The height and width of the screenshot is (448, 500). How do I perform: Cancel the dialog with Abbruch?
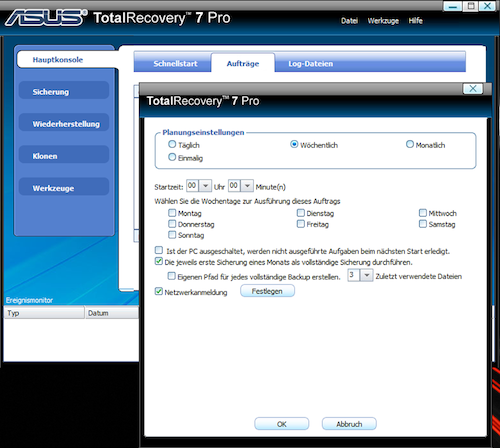tap(349, 424)
